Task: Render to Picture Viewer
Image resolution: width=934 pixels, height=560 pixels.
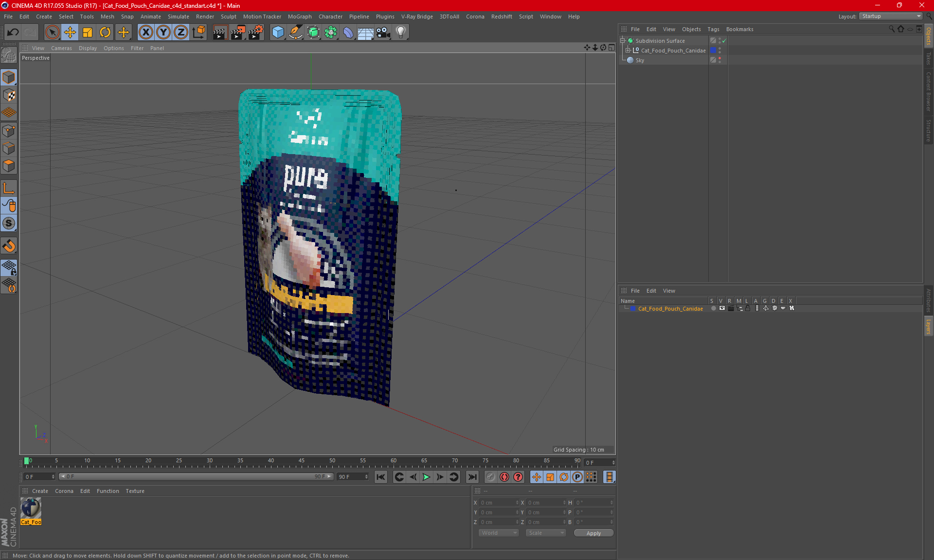Action: click(238, 33)
